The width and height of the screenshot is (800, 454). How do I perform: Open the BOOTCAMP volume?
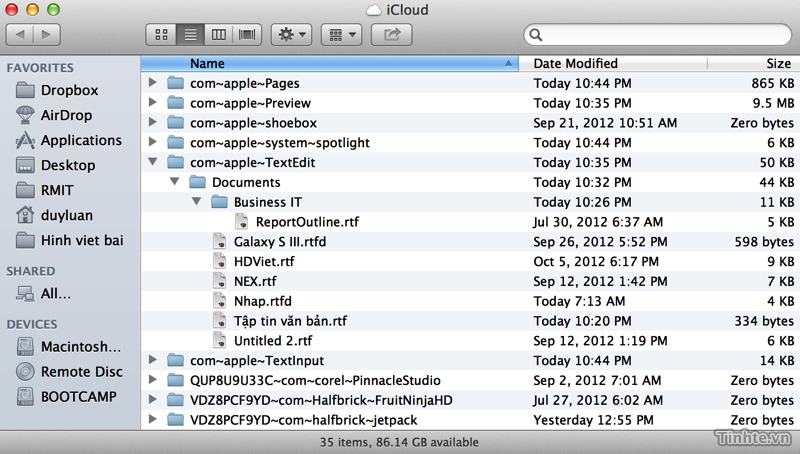coord(66,397)
